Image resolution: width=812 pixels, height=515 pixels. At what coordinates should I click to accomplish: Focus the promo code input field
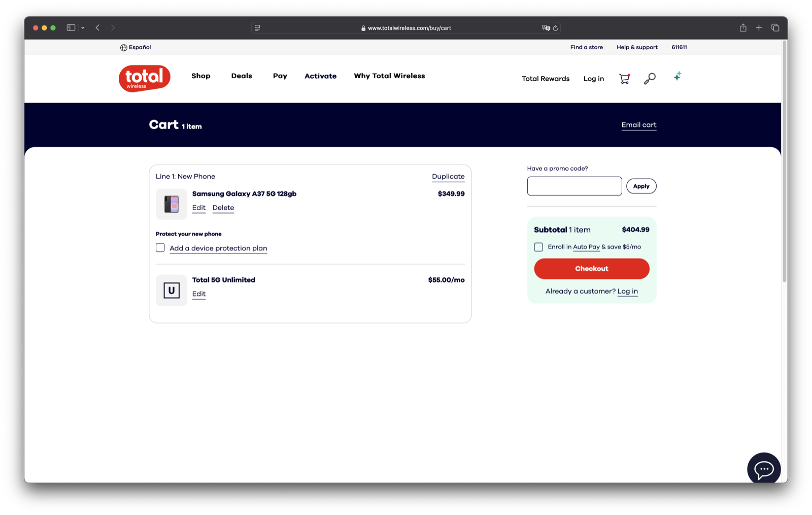pos(574,186)
